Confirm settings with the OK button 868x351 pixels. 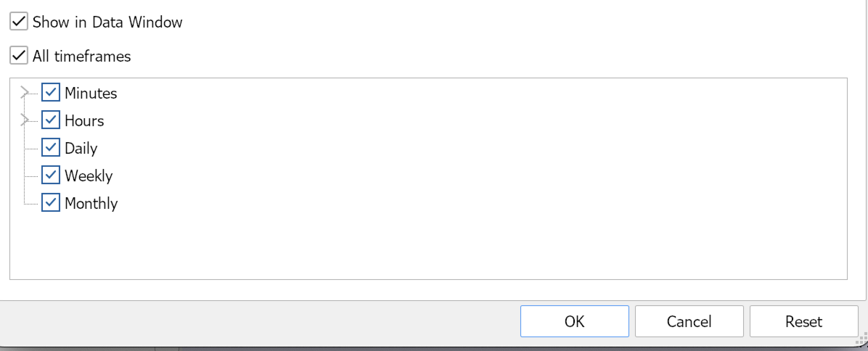coord(574,321)
